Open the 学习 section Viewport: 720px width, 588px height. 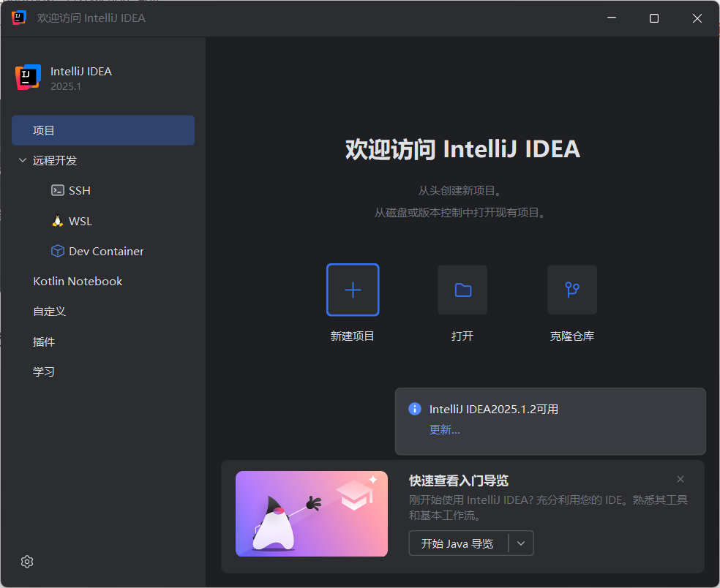click(x=44, y=371)
